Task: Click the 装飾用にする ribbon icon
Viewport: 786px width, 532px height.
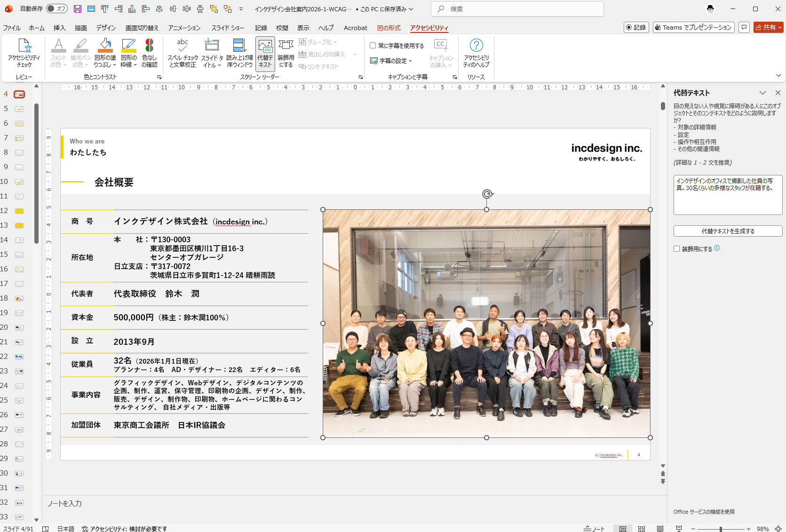Action: [x=286, y=53]
